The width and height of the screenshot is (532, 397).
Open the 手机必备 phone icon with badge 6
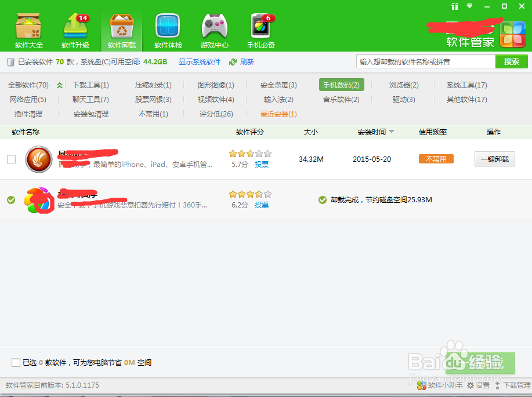(261, 31)
